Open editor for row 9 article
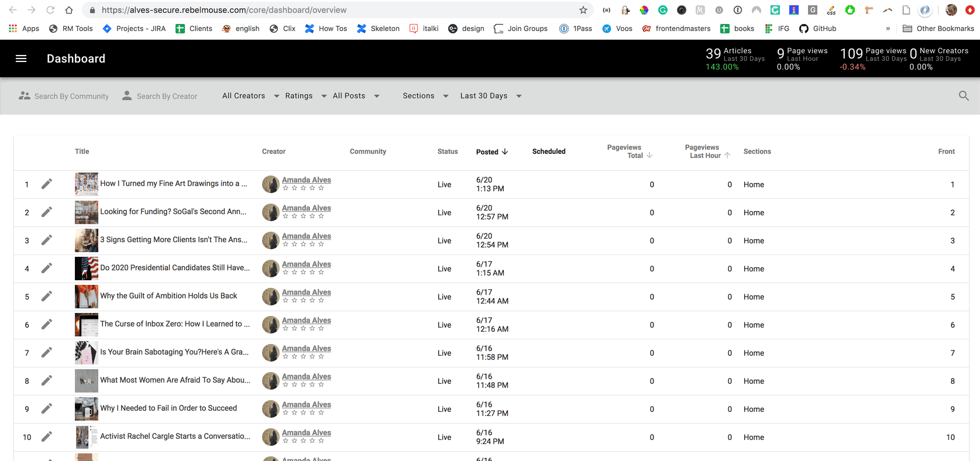 (47, 409)
